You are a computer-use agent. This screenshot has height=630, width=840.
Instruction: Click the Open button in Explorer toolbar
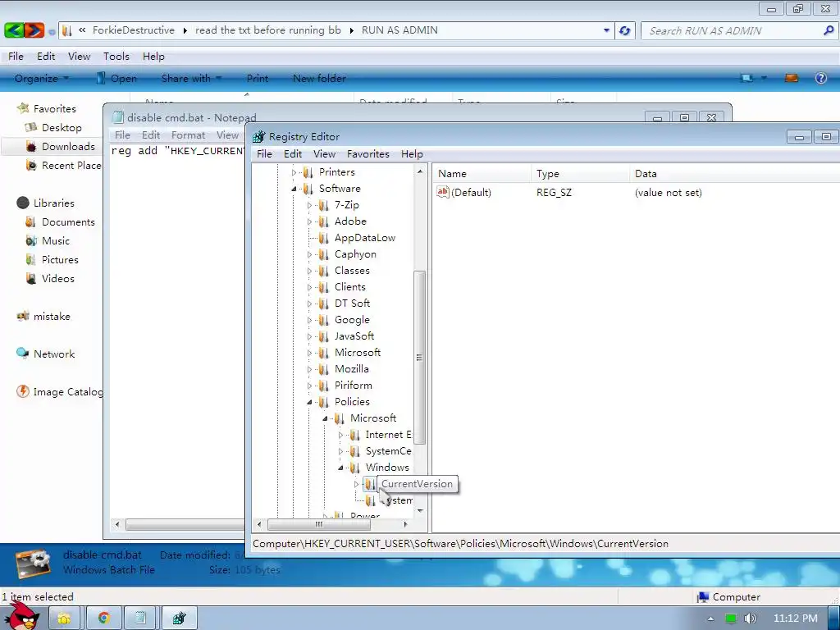click(x=116, y=78)
